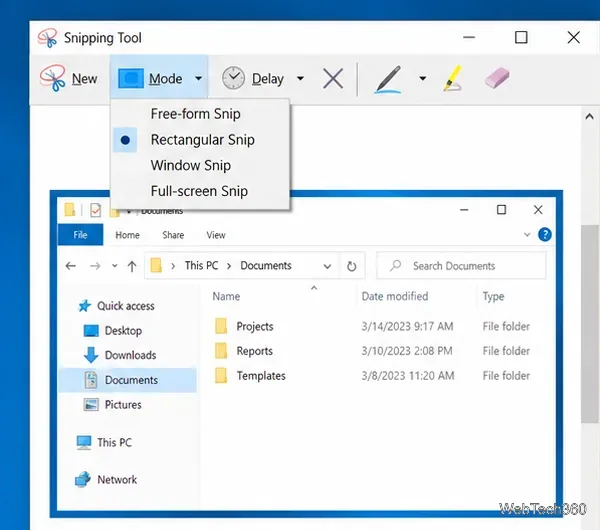
Task: Click the search magnifier icon in Explorer
Action: coord(395,265)
